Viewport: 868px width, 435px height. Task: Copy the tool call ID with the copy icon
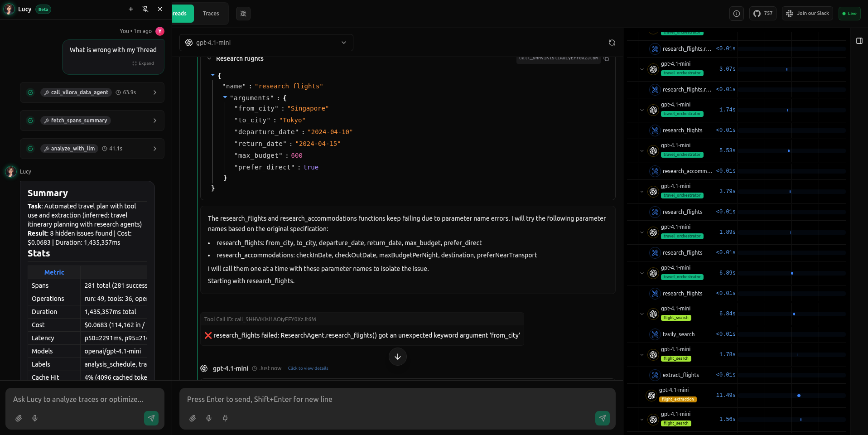click(607, 58)
